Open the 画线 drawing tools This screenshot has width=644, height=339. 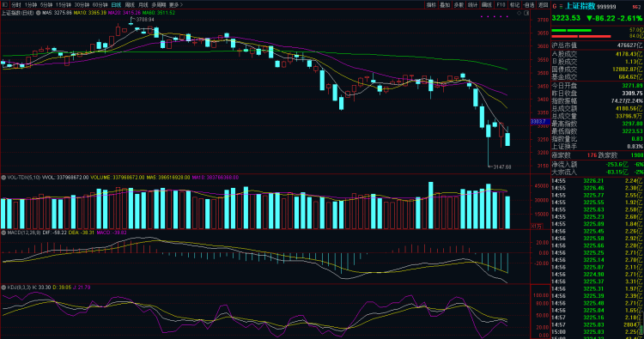coord(487,5)
